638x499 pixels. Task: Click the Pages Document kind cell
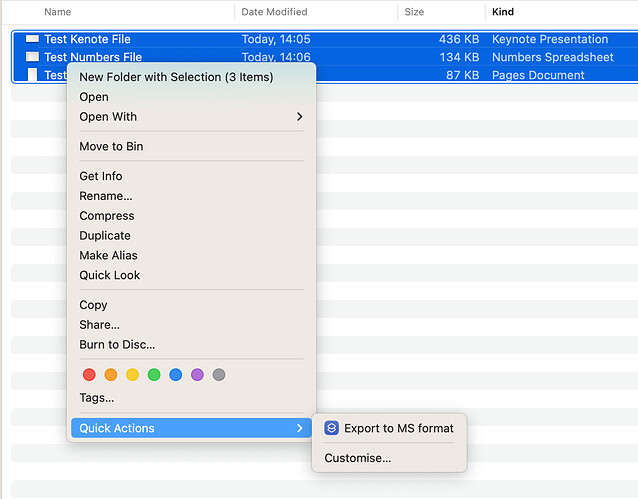538,75
